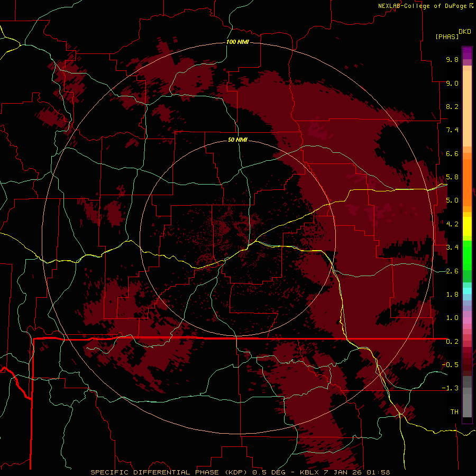Image resolution: width=476 pixels, height=476 pixels.
Task: Click the 1.0 legend value
Action: point(452,318)
